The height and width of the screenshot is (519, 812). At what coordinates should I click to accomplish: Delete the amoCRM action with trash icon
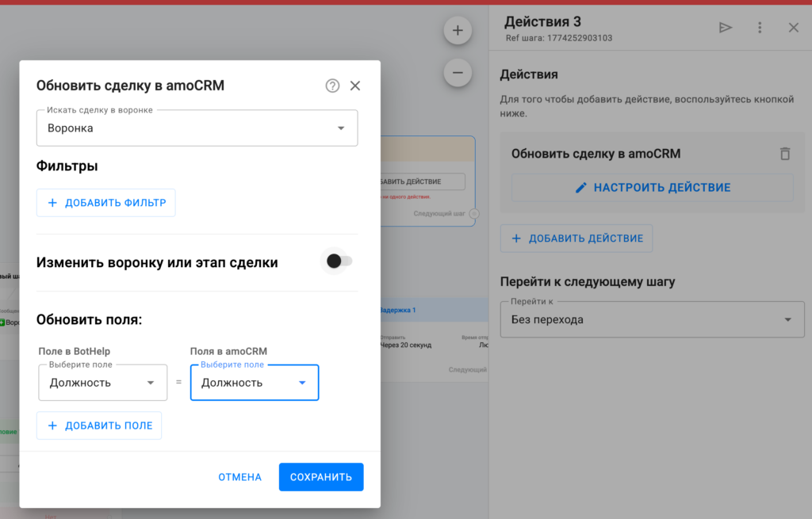(x=784, y=154)
